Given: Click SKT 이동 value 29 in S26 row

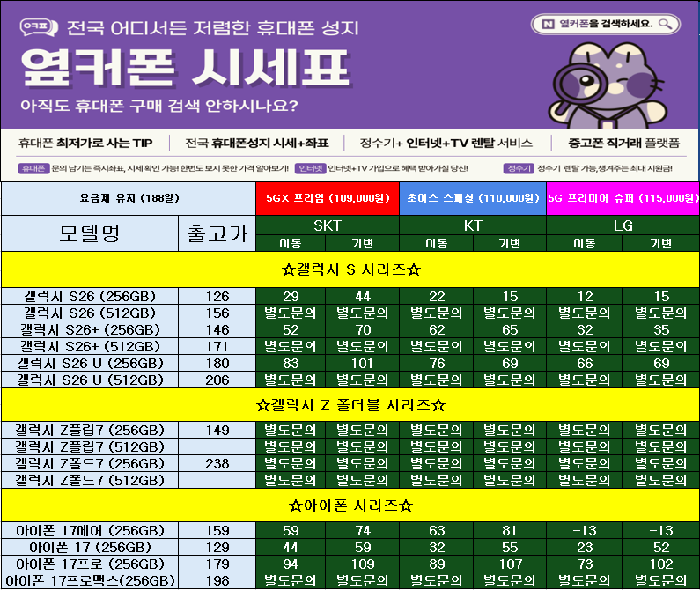Looking at the screenshot, I should pos(291,296).
